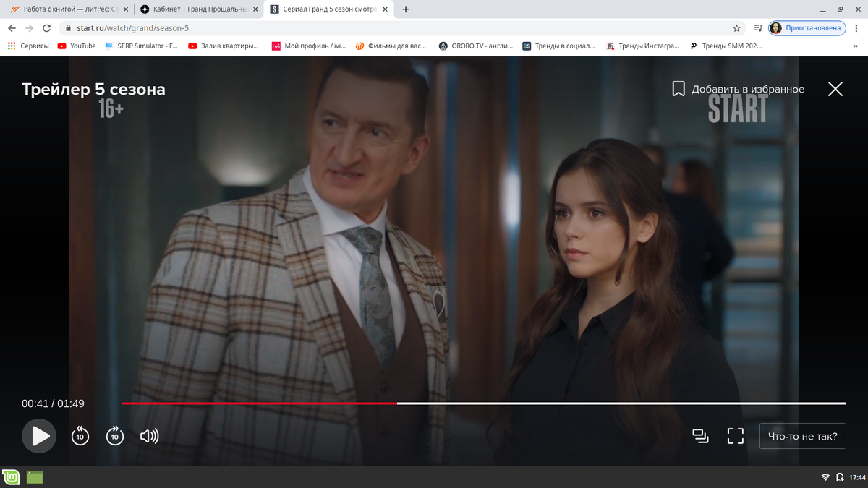Viewport: 868px width, 488px height.
Task: Click the removable drive tray icon
Action: click(x=840, y=477)
